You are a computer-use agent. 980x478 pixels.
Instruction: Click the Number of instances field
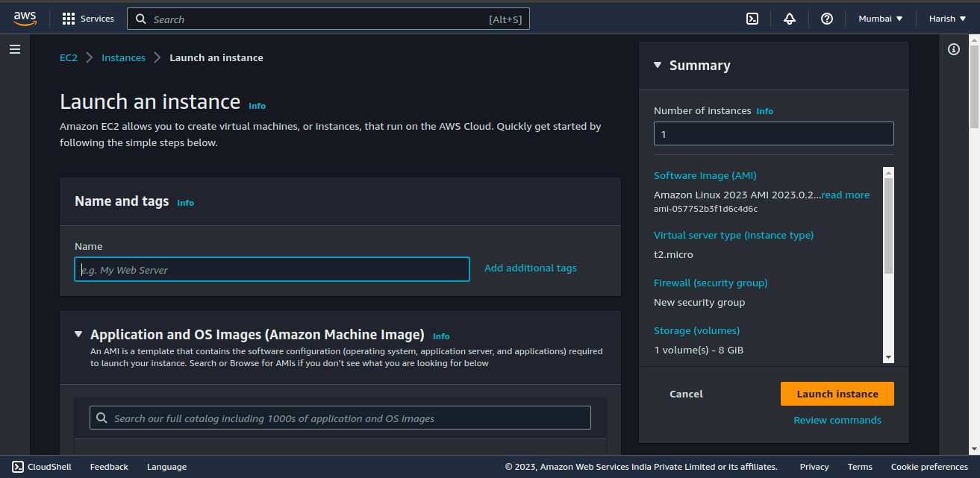pos(774,133)
